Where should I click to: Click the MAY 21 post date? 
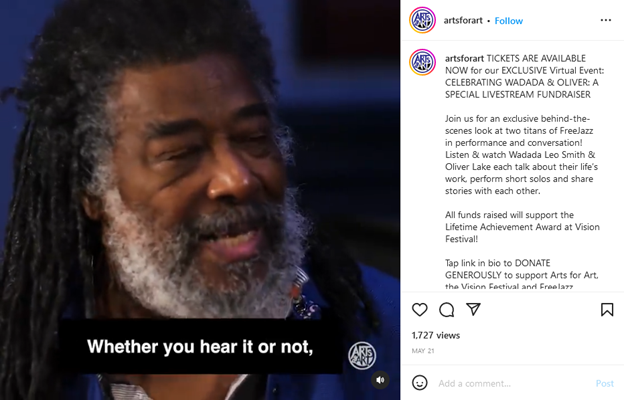[x=423, y=351]
